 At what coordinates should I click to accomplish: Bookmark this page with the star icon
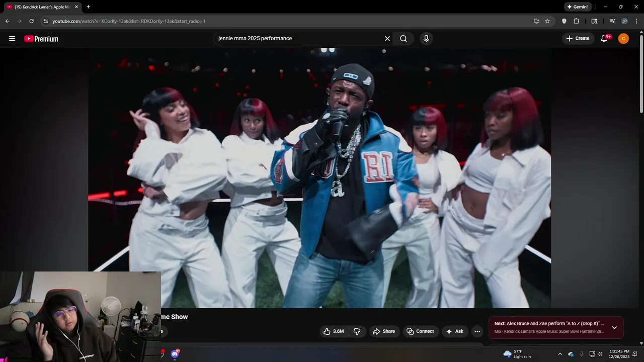[547, 21]
